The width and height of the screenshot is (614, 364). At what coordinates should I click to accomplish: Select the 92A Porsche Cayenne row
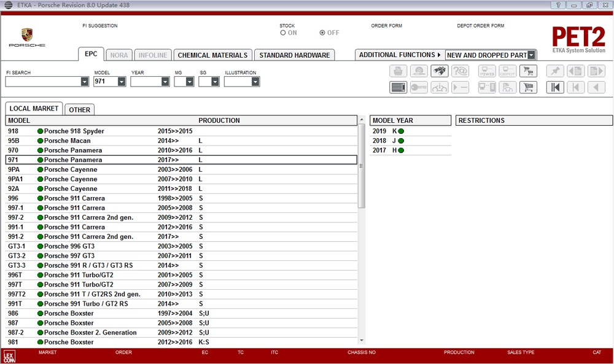tap(181, 188)
